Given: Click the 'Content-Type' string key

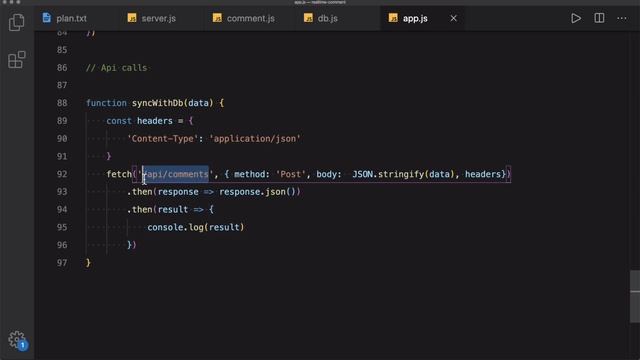Looking at the screenshot, I should [x=162, y=138].
